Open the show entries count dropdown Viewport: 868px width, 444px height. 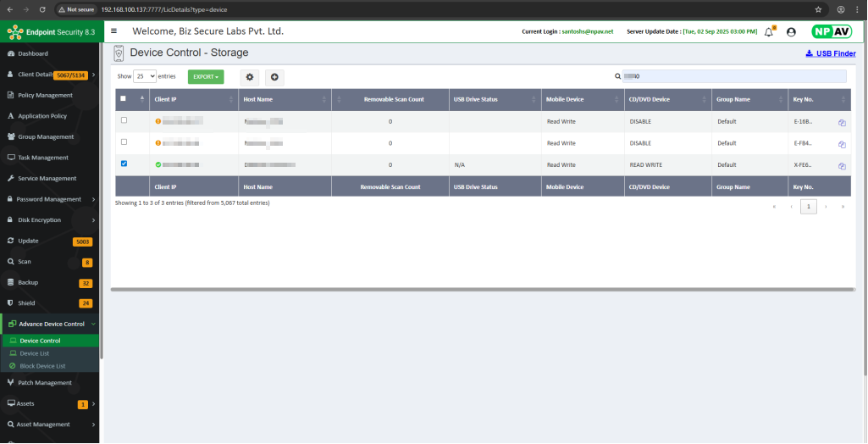pos(145,76)
